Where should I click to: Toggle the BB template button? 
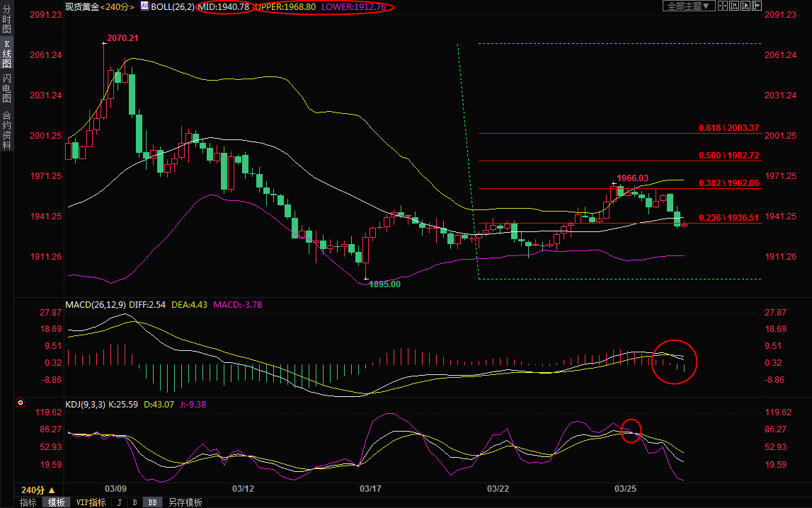tap(151, 502)
